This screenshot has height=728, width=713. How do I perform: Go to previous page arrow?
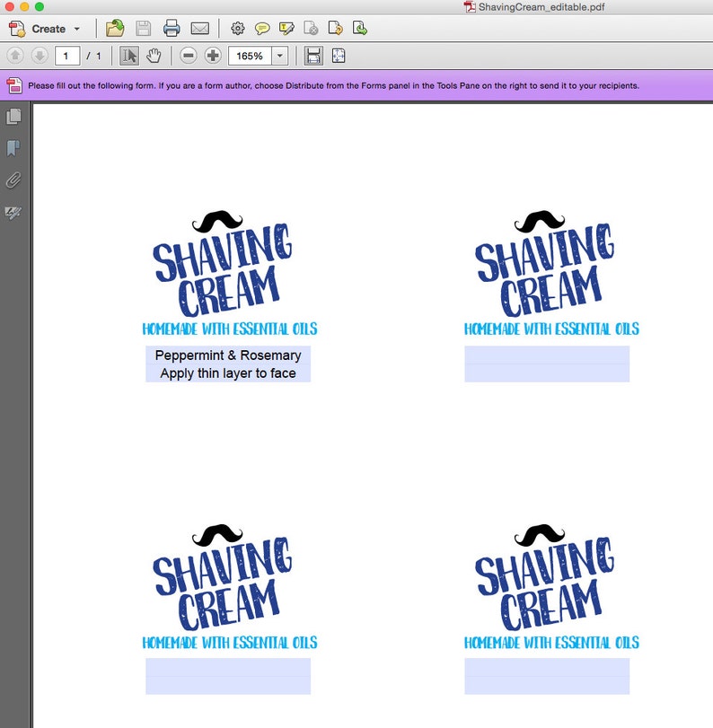15,56
